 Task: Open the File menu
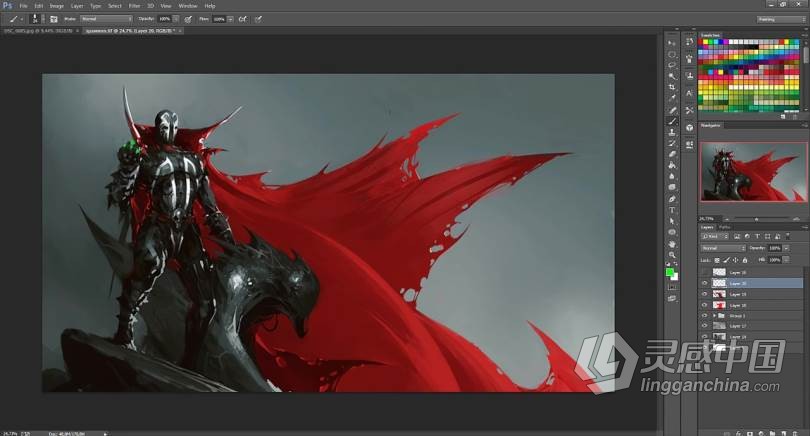[23, 6]
